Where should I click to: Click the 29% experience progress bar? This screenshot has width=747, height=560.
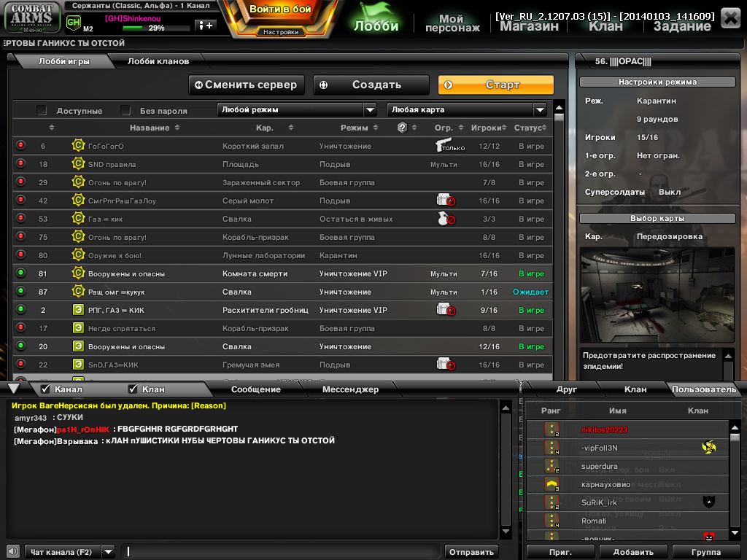[155, 28]
